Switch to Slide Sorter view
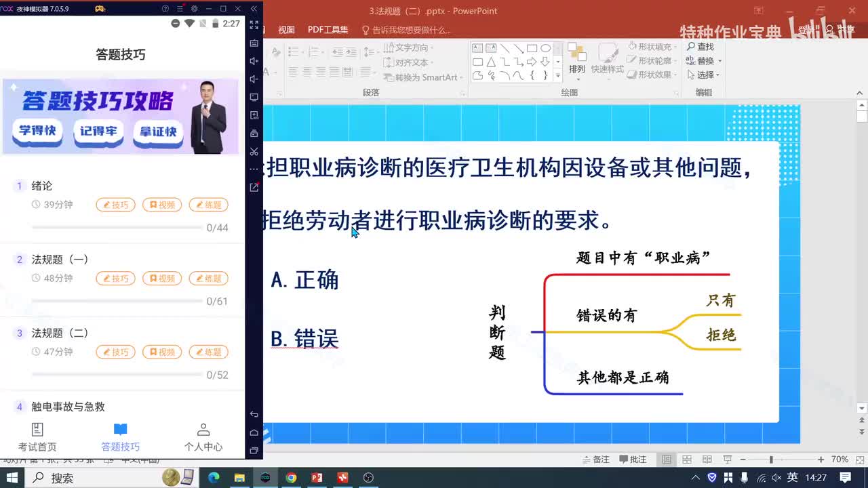This screenshot has width=868, height=488. coord(687,460)
